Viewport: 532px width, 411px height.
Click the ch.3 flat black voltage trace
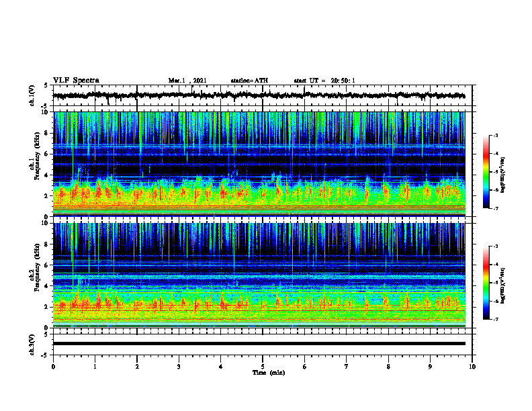259,344
